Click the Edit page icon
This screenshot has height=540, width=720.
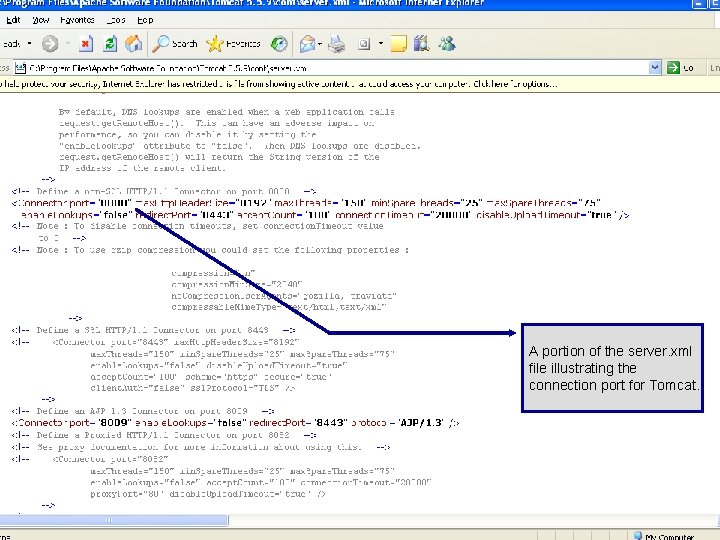click(364, 44)
